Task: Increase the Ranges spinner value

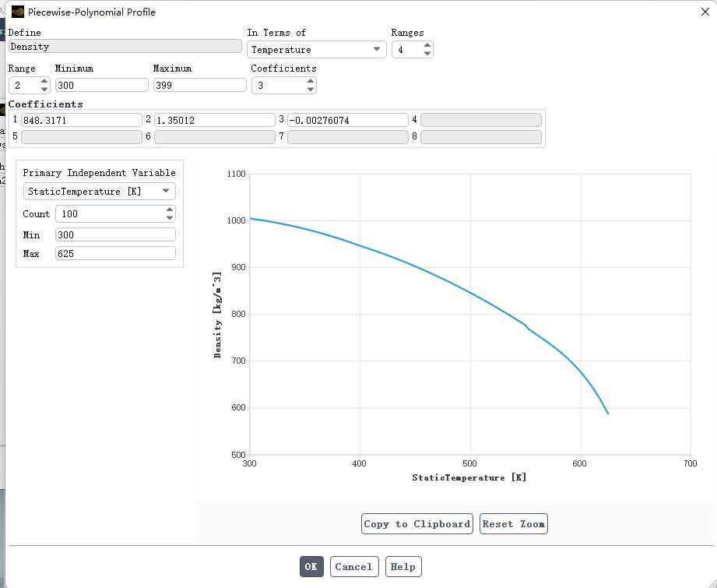Action: [427, 45]
